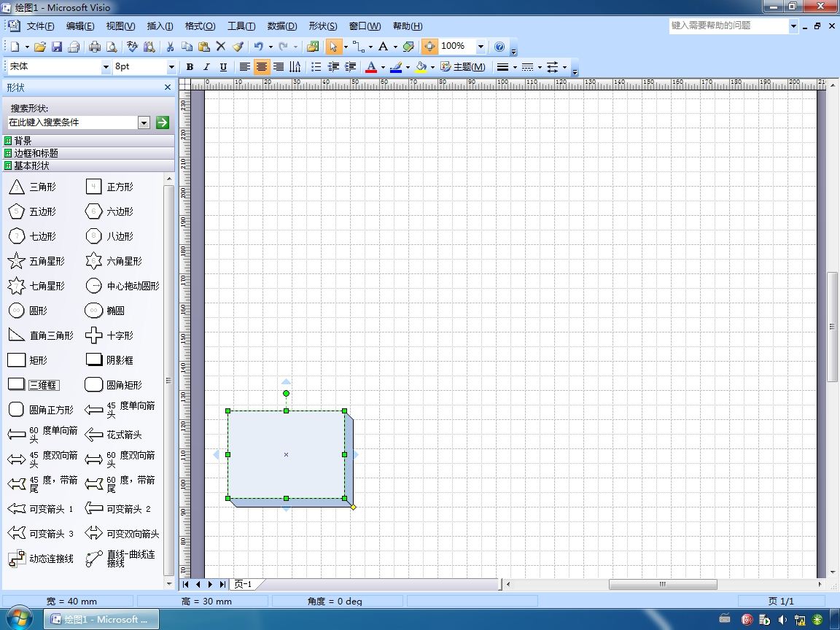Click the Copy icon
The height and width of the screenshot is (630, 840).
coord(187,47)
